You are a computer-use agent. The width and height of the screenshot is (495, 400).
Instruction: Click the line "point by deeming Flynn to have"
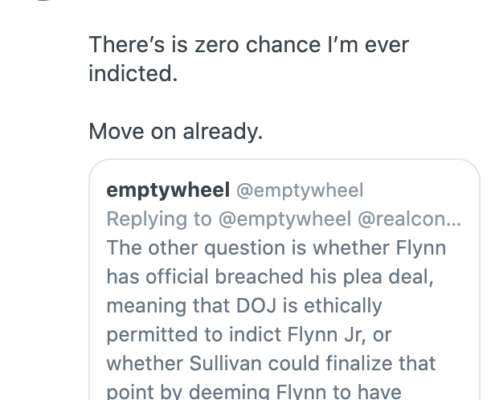tap(254, 392)
